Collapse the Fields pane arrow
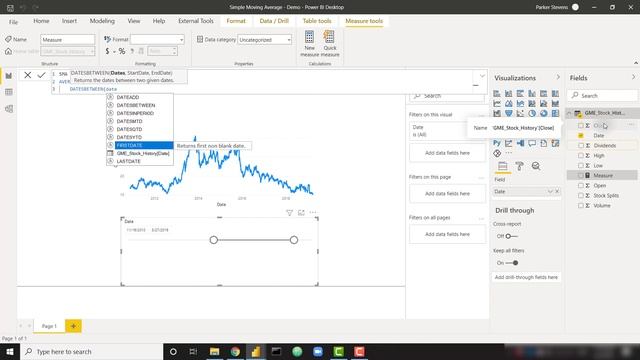 633,78
